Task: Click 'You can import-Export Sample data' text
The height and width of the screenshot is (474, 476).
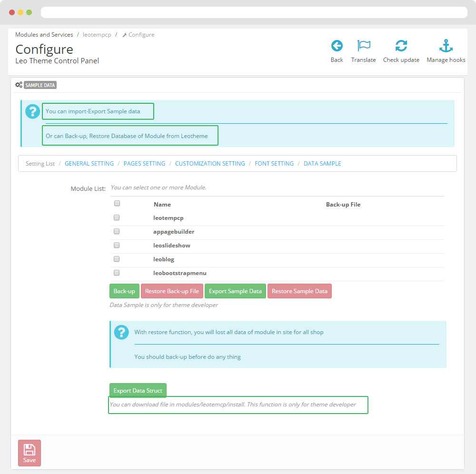Action: [93, 111]
